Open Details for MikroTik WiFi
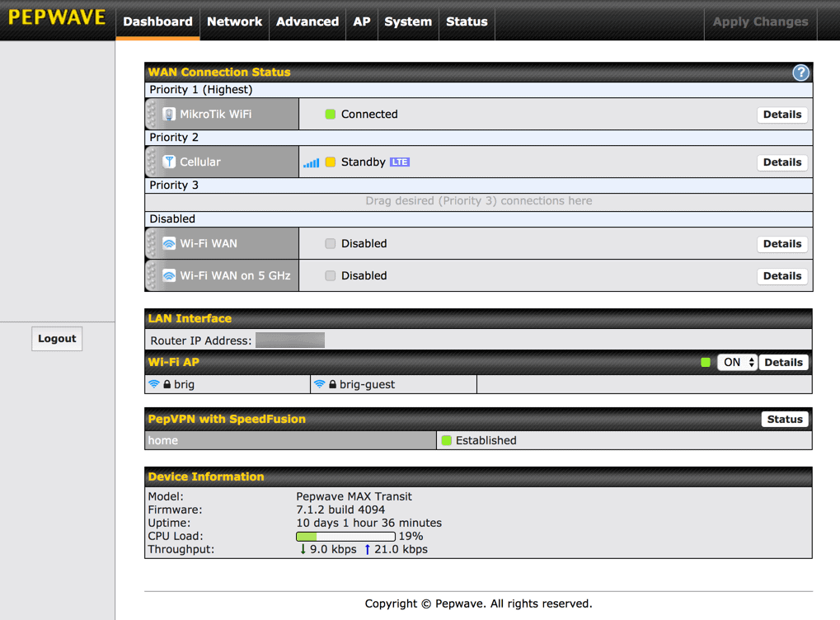 (782, 114)
